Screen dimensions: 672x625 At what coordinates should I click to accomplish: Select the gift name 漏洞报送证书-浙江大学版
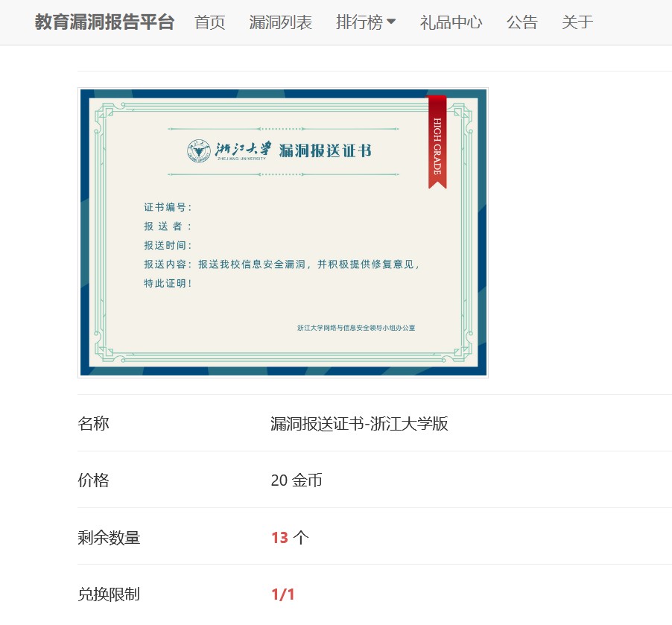tap(359, 424)
